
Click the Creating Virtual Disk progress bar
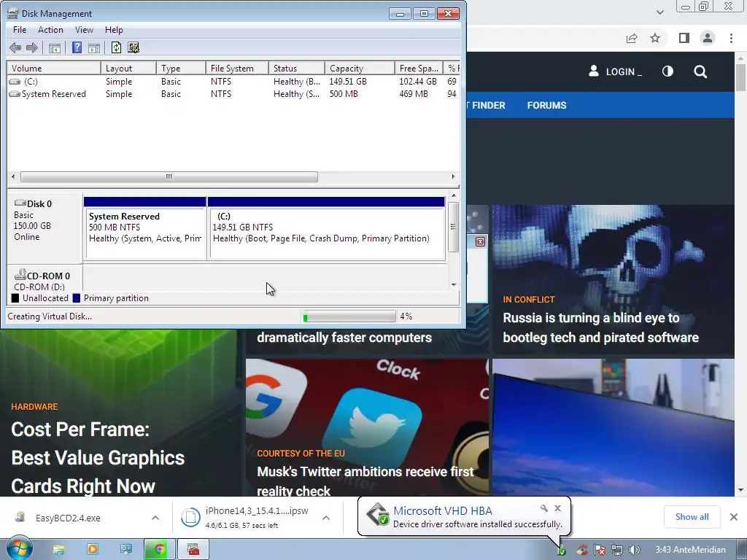[x=349, y=316]
